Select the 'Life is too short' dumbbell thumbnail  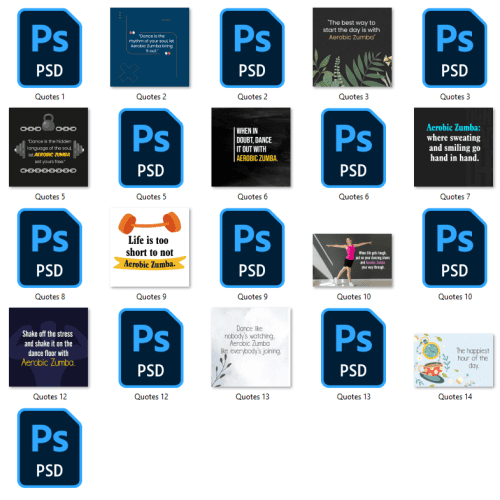click(x=150, y=247)
